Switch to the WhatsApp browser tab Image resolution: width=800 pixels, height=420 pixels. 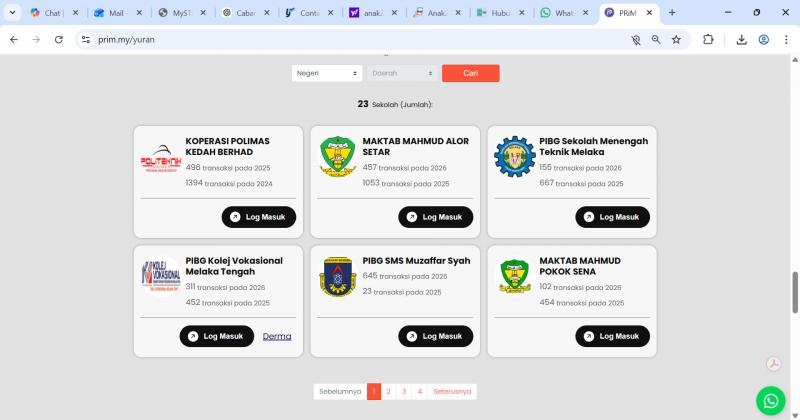[563, 13]
